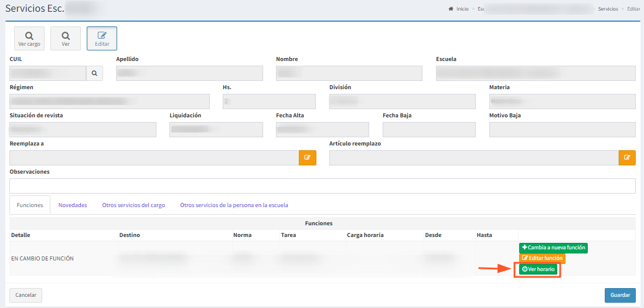Image resolution: width=644 pixels, height=308 pixels.
Task: Open Otros servicios del cargo tab
Action: [134, 205]
